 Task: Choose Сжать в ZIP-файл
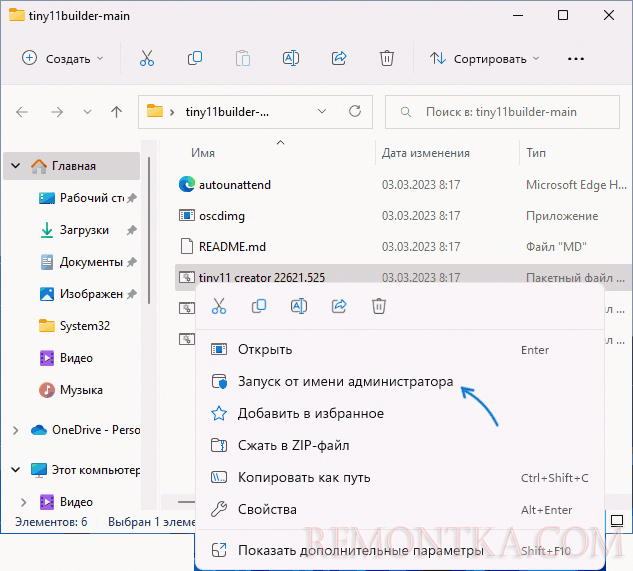(x=400, y=445)
